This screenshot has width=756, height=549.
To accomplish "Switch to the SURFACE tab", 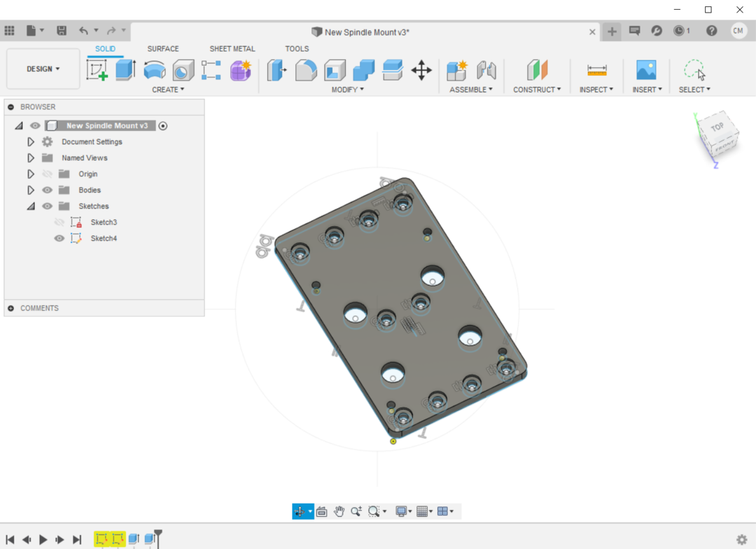I will pyautogui.click(x=162, y=49).
